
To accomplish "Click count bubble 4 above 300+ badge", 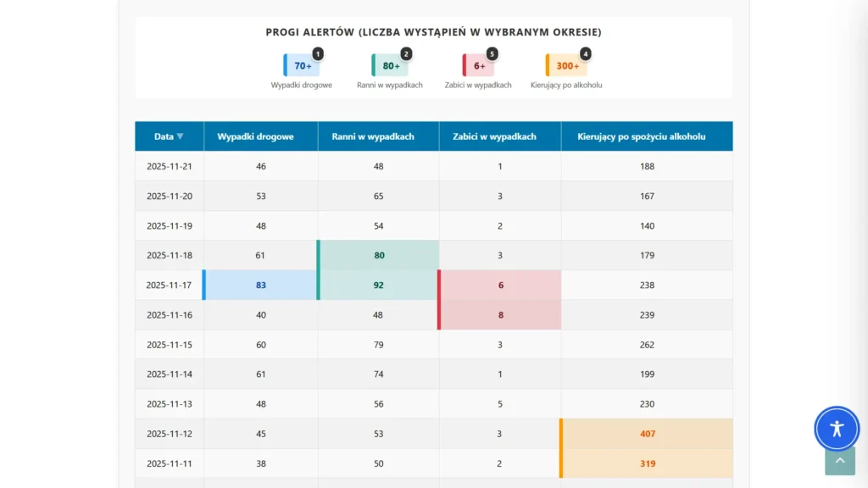I will point(585,53).
